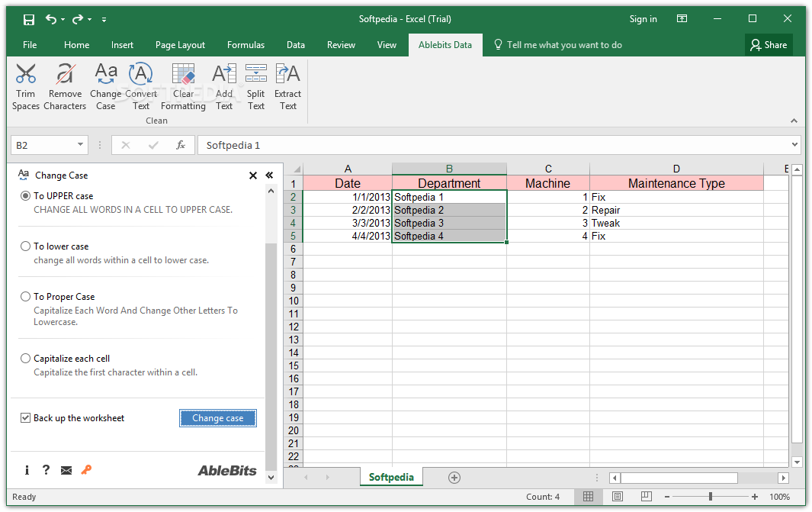Open Ribbon Display Options in the title bar

(682, 18)
